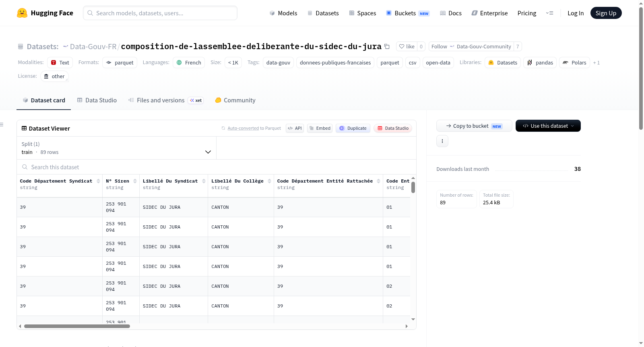
Task: Click the Text modality tag
Action: [x=60, y=62]
